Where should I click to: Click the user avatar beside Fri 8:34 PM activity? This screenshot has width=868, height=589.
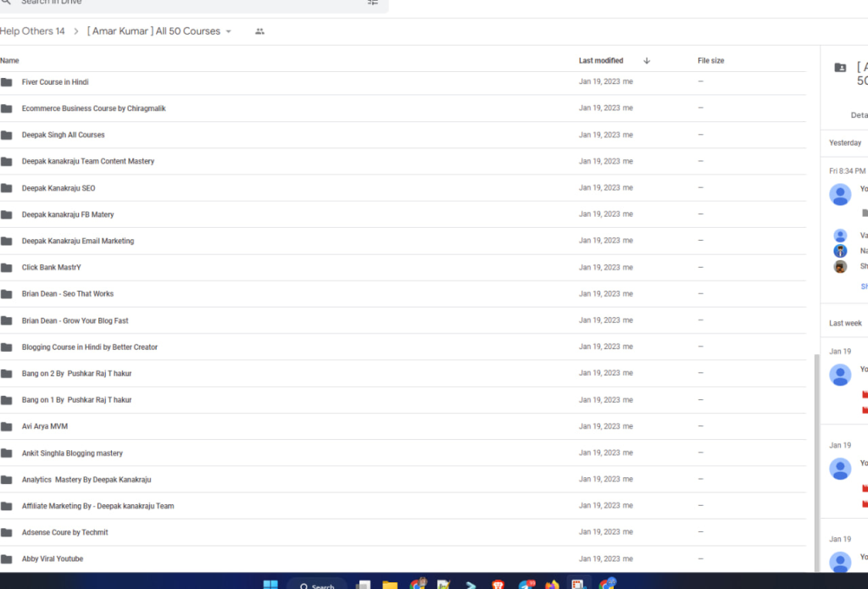840,194
